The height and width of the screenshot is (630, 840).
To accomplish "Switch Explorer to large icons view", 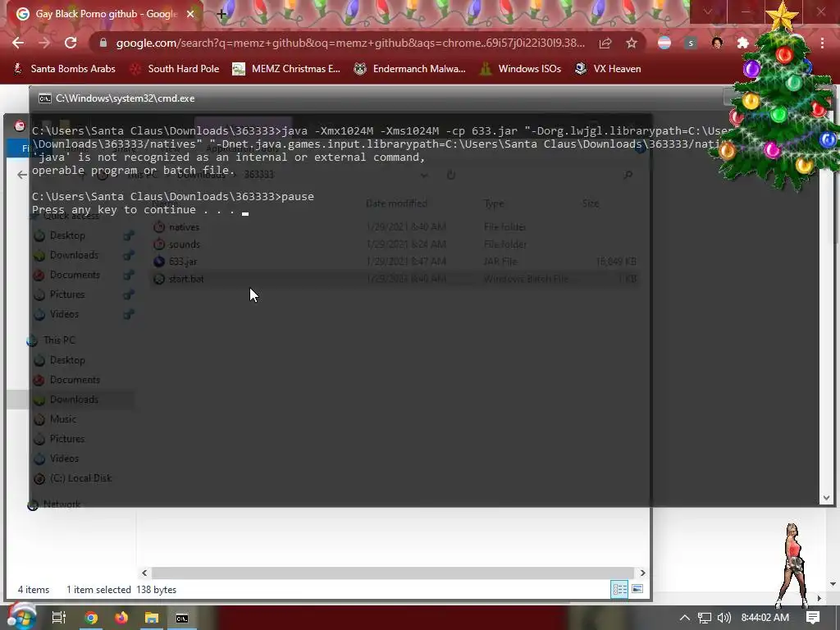I will tap(637, 589).
